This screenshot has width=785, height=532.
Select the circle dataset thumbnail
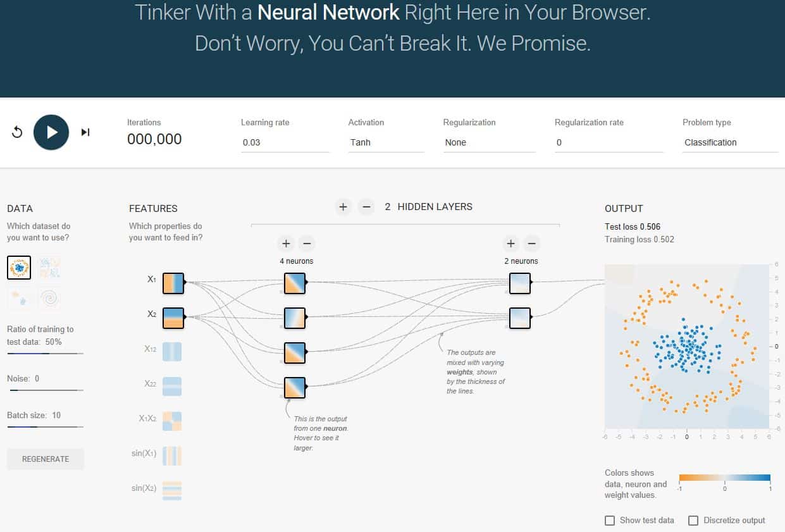[19, 268]
